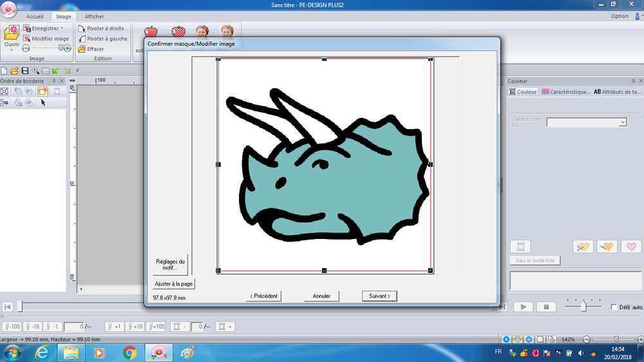This screenshot has width=644, height=362.
Task: Click the Pivoter à droite icon
Action: [x=82, y=28]
